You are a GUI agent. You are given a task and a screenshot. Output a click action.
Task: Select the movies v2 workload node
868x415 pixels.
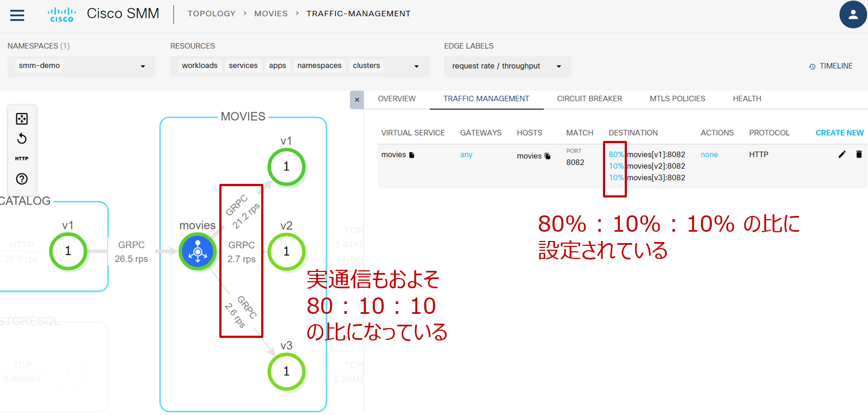pyautogui.click(x=286, y=251)
